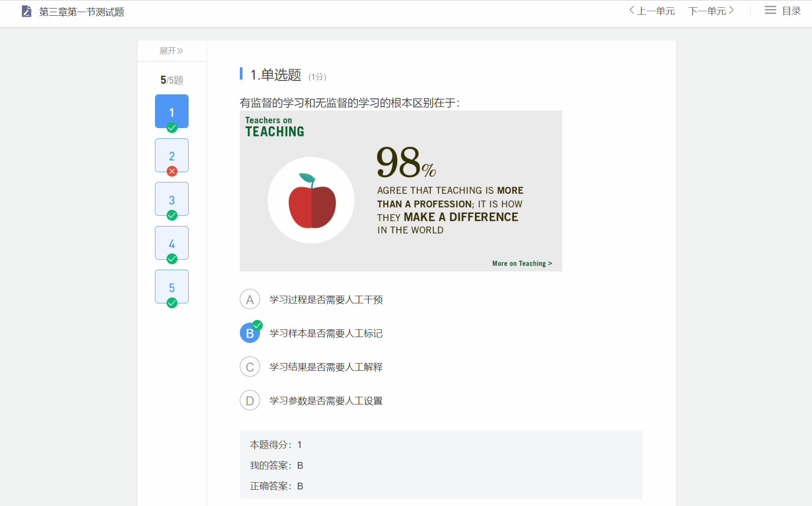
Task: Jump to question 2 in sidebar
Action: tap(172, 155)
